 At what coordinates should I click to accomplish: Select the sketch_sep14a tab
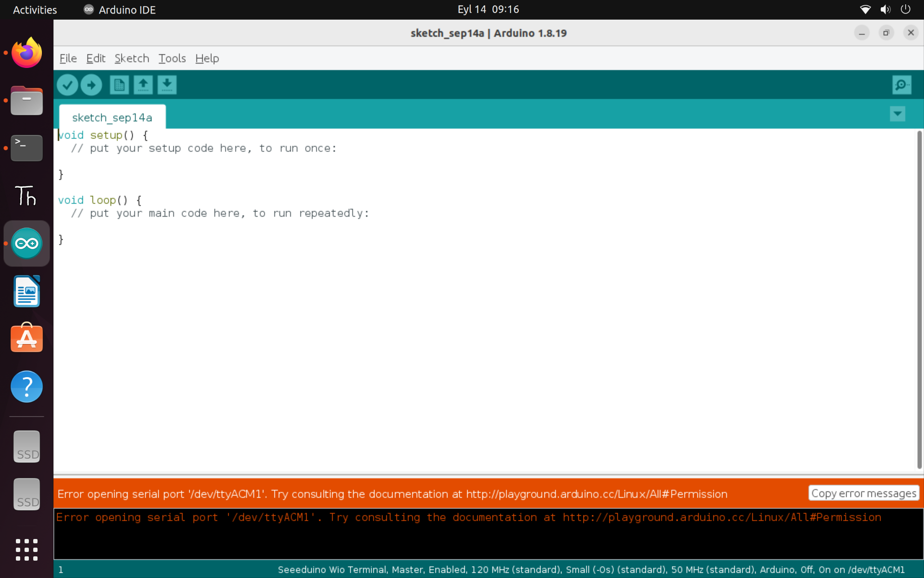[112, 118]
